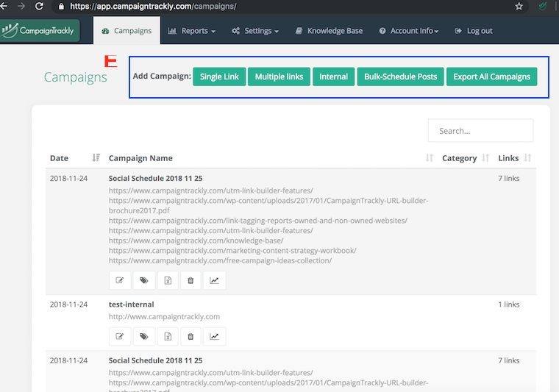Viewport: 559px width, 392px height.
Task: Add a Multiple links campaign
Action: click(x=279, y=76)
